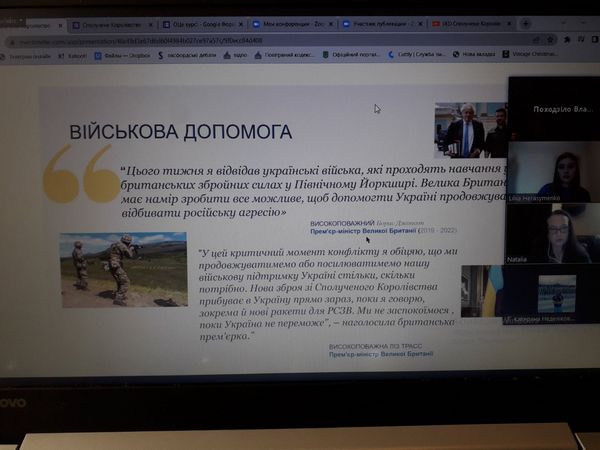The width and height of the screenshot is (600, 450).
Task: Open the 'Cuttly' bookmark
Action: click(x=417, y=54)
